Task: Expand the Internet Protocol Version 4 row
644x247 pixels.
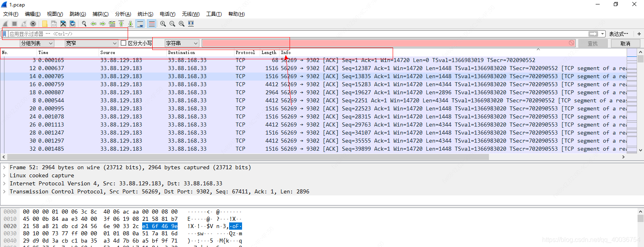Action: pyautogui.click(x=4, y=183)
